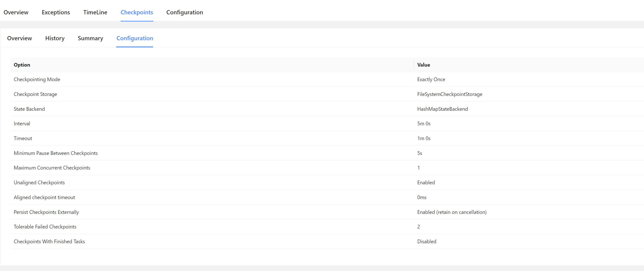
Task: Select Tolerable Failed Checkpoints label
Action: [x=45, y=227]
